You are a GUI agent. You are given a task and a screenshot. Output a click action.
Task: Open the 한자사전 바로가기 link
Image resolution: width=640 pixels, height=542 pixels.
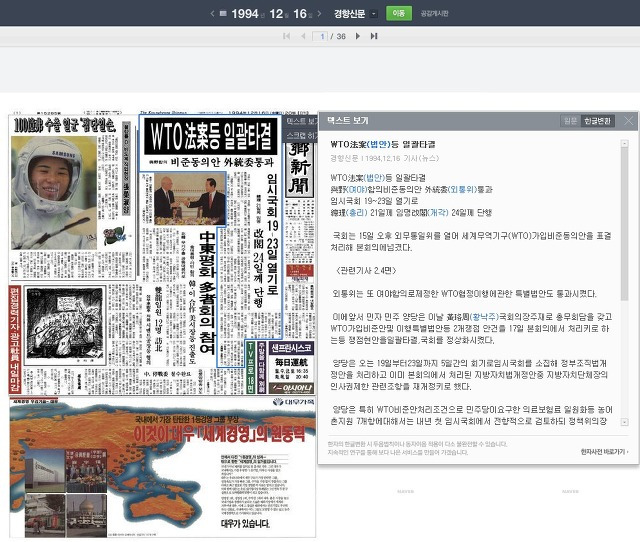point(604,451)
